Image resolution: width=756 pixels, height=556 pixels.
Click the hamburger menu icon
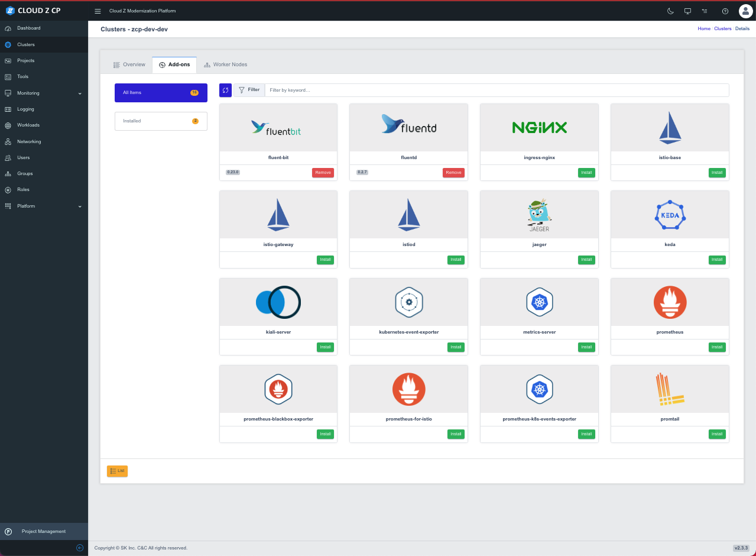point(98,11)
